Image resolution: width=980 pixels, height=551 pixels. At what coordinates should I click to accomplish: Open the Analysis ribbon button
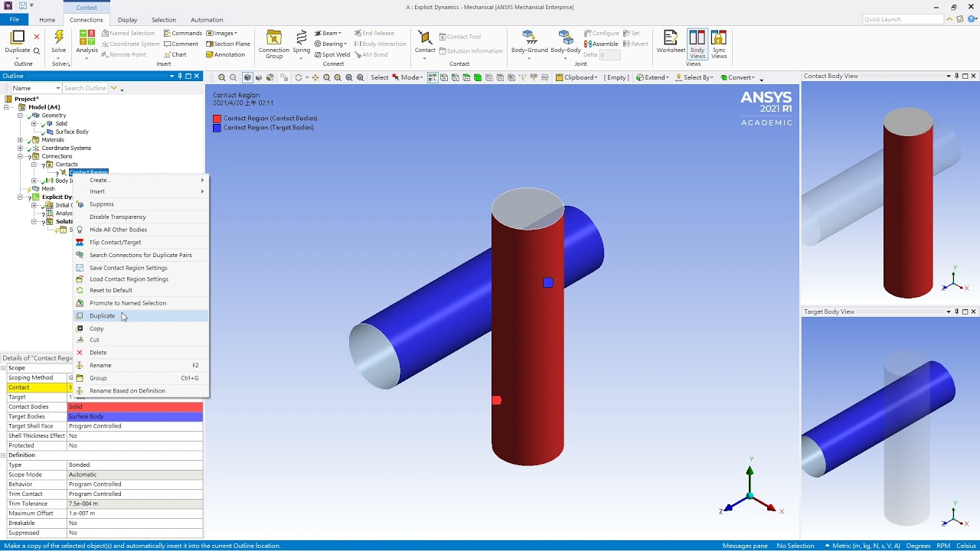tap(87, 43)
